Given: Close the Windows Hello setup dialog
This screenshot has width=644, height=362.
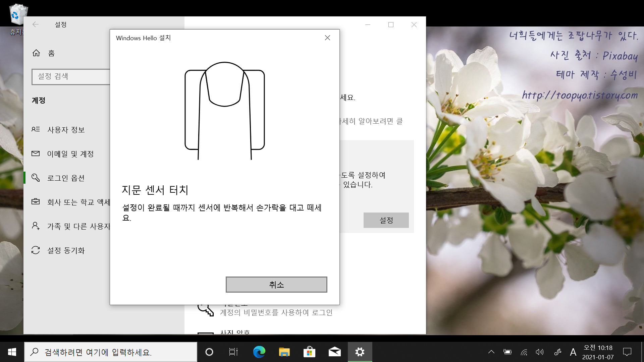Looking at the screenshot, I should click(327, 38).
